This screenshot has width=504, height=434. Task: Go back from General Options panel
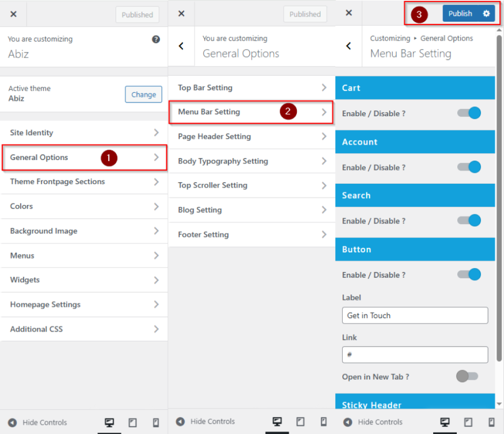(x=181, y=46)
